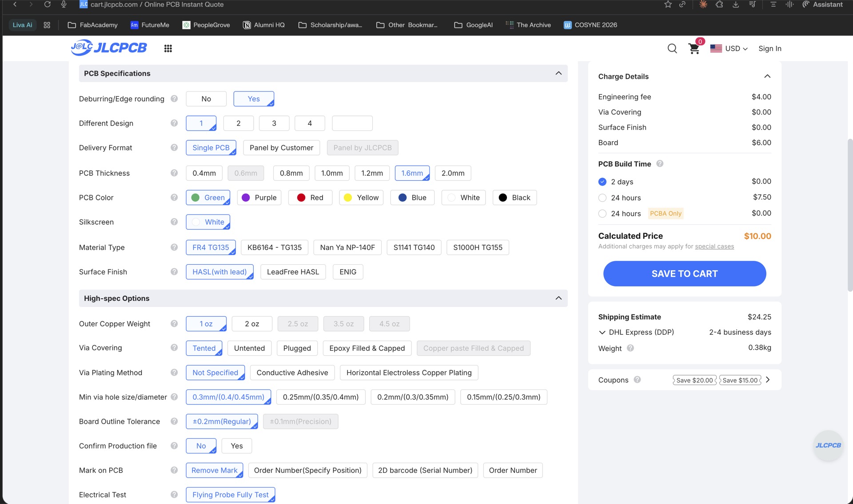This screenshot has height=504, width=853.
Task: Choose the Purple PCB color
Action: pyautogui.click(x=259, y=198)
